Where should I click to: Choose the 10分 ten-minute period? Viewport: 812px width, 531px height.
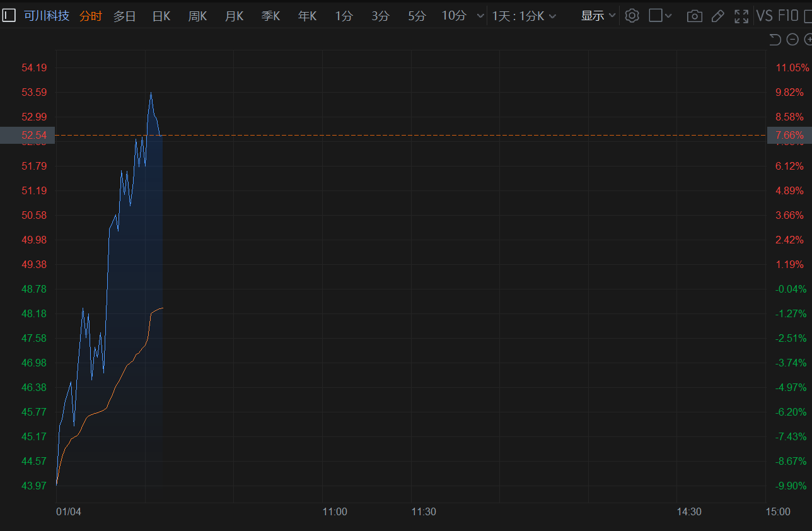point(454,16)
